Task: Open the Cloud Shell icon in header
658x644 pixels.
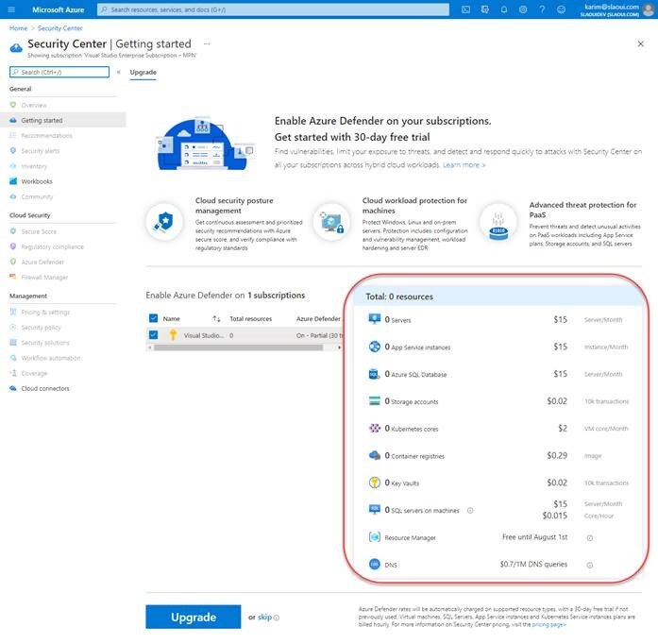Action: [467, 9]
